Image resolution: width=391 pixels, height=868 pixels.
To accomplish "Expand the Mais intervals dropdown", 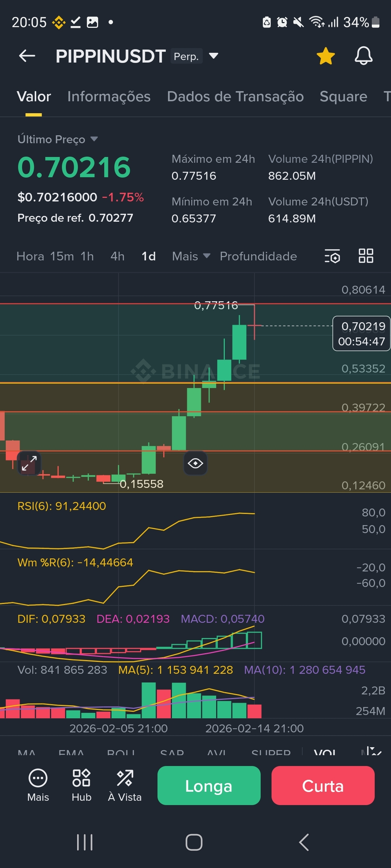I will 191,256.
